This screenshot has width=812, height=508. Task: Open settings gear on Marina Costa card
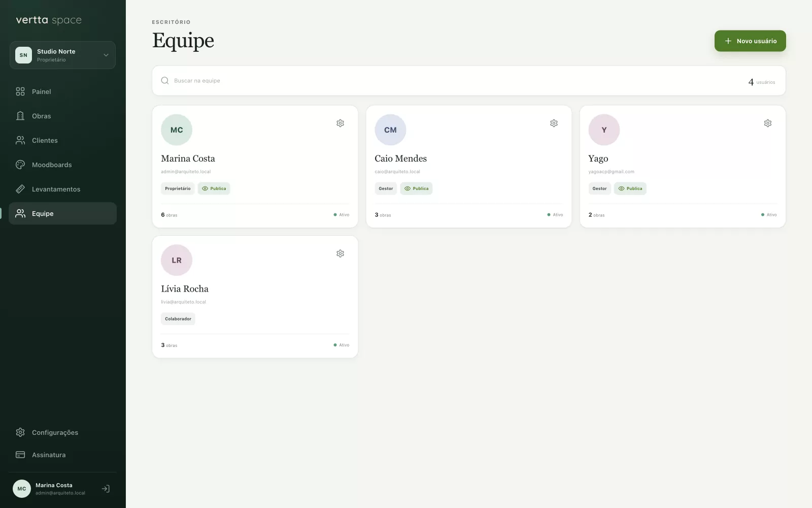pos(340,123)
